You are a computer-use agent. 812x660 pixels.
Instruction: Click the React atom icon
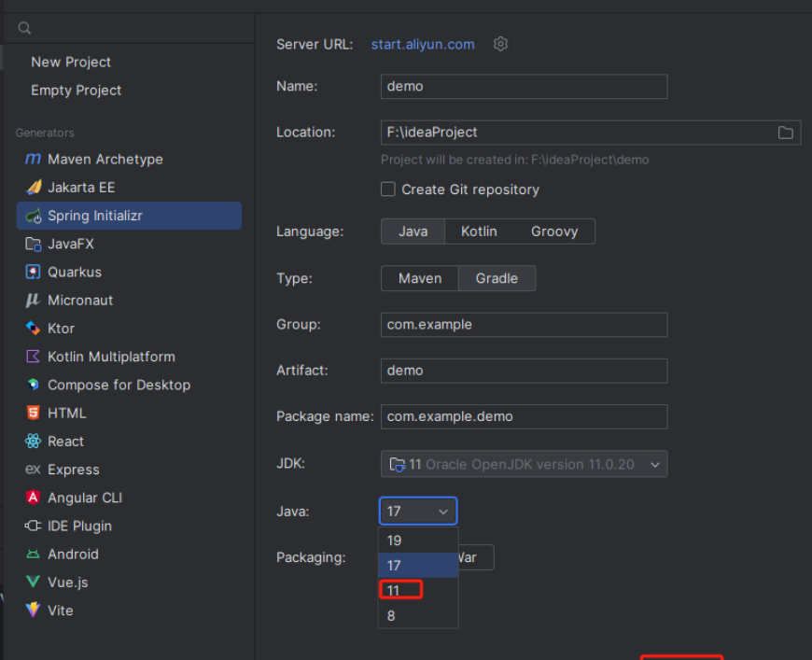34,441
